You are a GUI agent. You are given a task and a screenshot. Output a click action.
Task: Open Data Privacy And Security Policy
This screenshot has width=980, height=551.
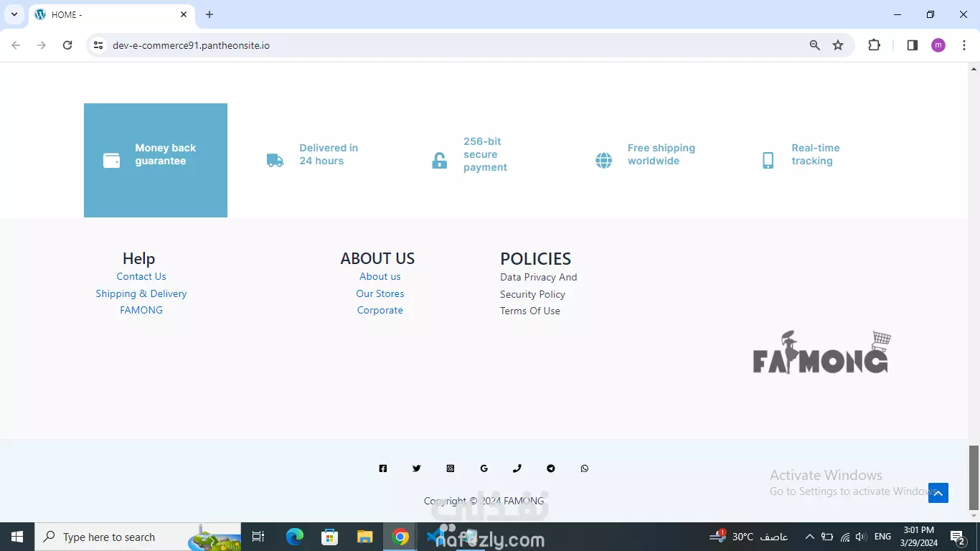pos(539,286)
